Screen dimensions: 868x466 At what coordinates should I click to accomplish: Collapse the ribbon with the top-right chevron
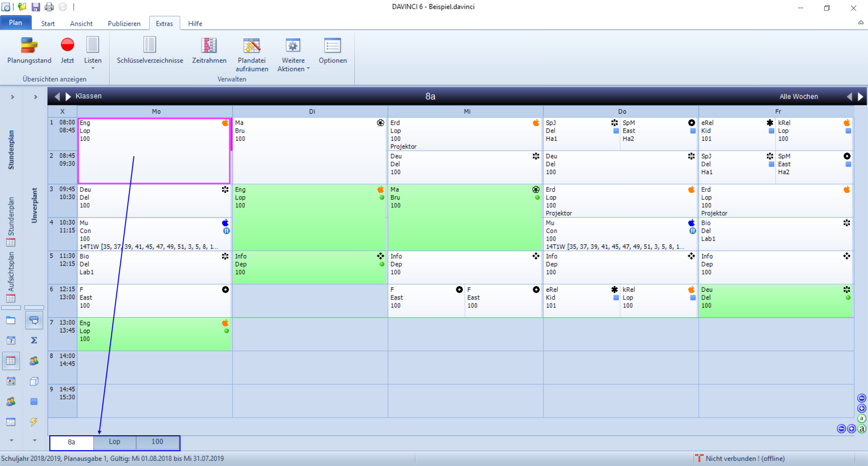click(861, 23)
